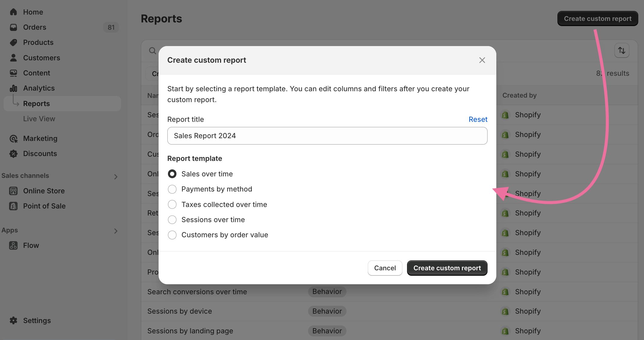Viewport: 644px width, 340px height.
Task: Click the Point of Sale icon
Action: pyautogui.click(x=13, y=206)
